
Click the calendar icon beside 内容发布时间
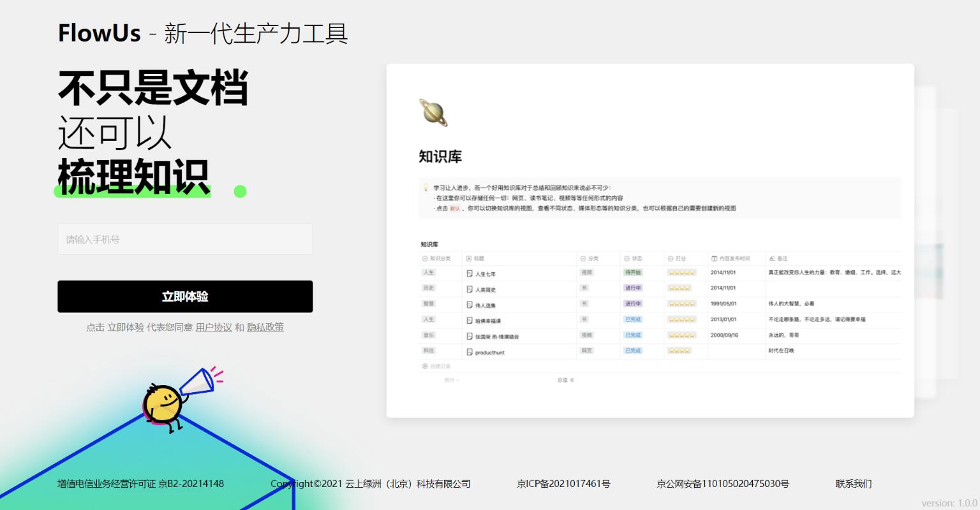[x=715, y=259]
